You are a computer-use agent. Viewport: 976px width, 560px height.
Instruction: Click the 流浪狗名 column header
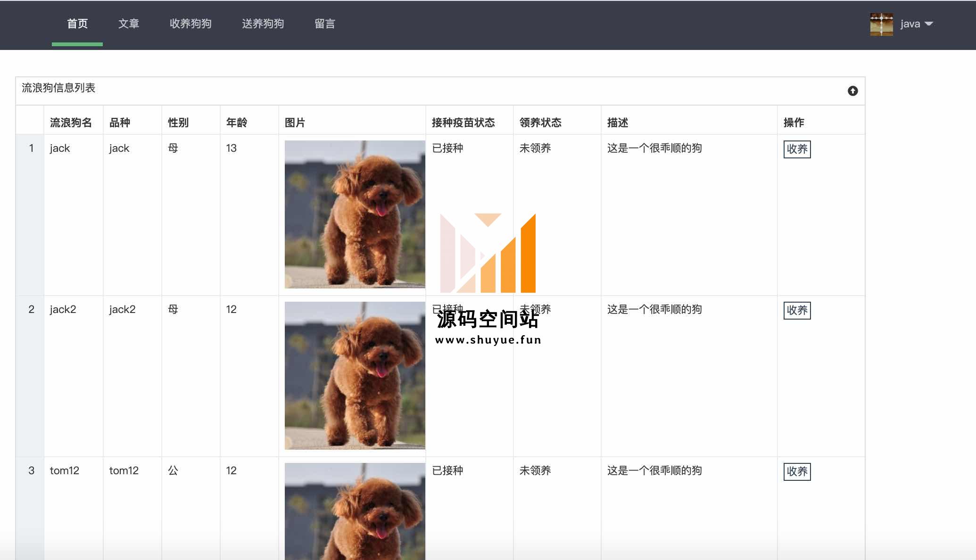pyautogui.click(x=71, y=123)
